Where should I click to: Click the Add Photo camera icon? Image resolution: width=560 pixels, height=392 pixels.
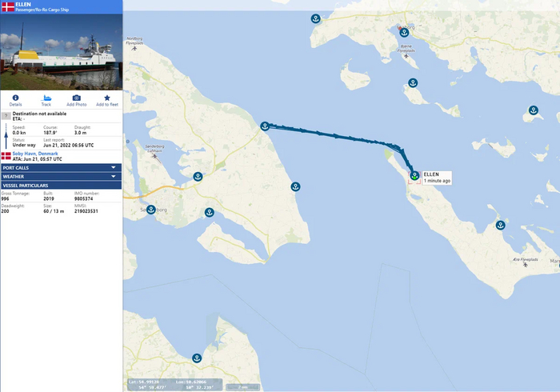[77, 98]
